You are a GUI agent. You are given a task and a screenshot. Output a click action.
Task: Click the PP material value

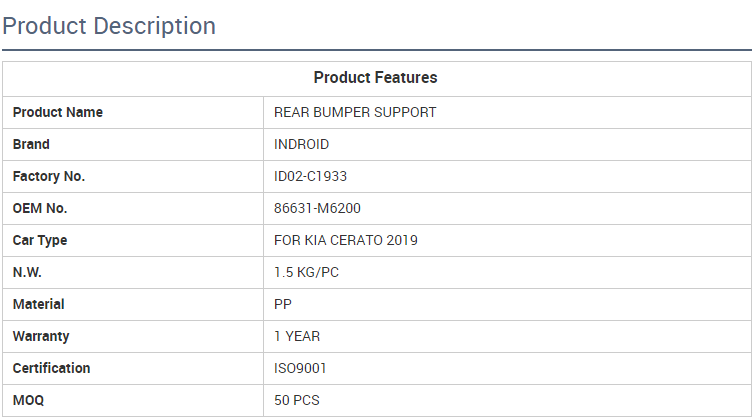pos(283,304)
